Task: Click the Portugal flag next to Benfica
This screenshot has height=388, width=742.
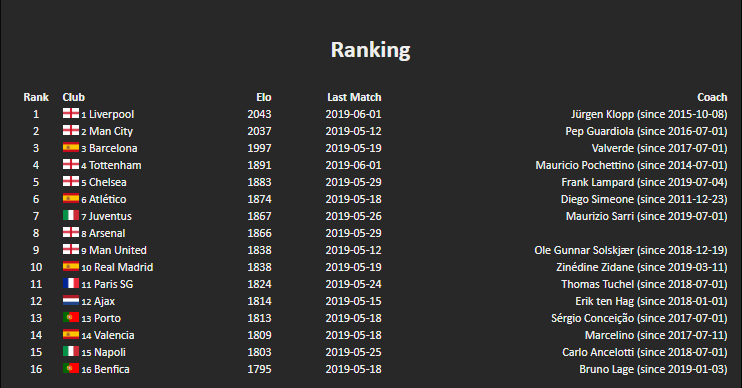Action: (71, 369)
